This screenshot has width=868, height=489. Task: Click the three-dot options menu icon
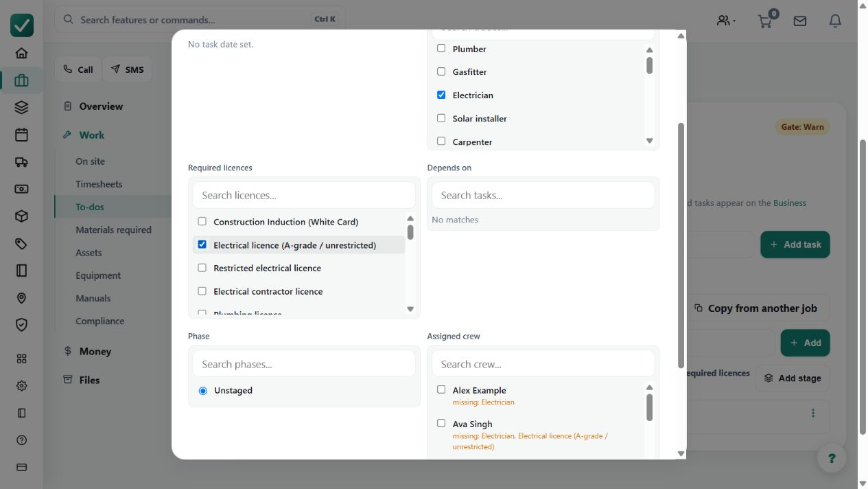(813, 413)
